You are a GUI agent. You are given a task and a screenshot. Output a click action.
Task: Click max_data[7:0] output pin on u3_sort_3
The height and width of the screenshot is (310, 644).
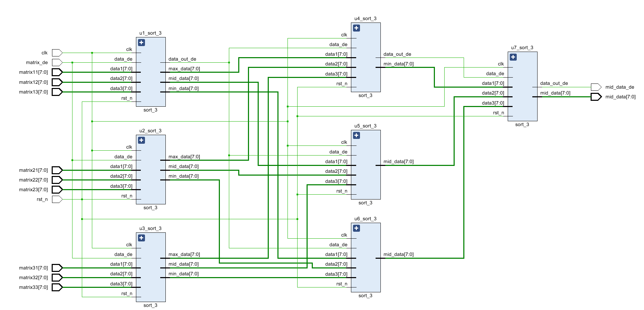[184, 255]
